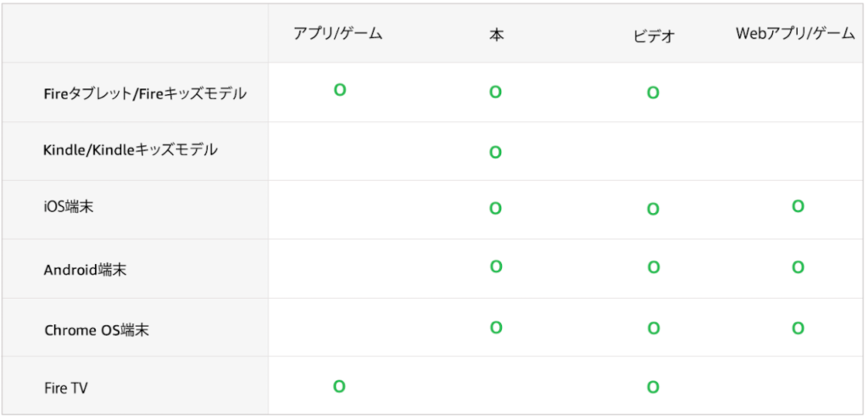Click green circle for iOS端末 Webアプリ/ゲーム
This screenshot has height=420, width=868.
pyautogui.click(x=798, y=206)
